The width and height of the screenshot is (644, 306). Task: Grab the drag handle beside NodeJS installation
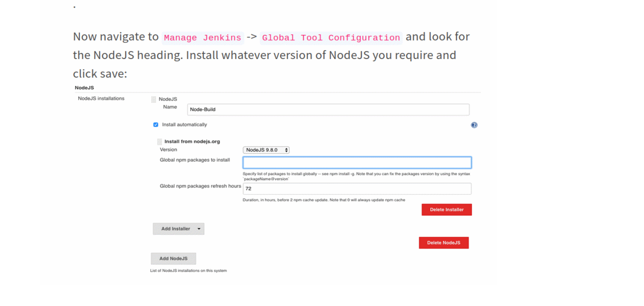click(153, 99)
